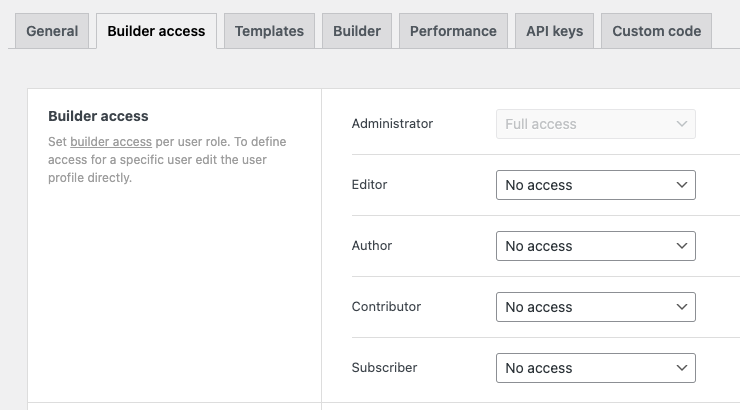Open the Editor access dropdown
740x410 pixels.
[596, 185]
